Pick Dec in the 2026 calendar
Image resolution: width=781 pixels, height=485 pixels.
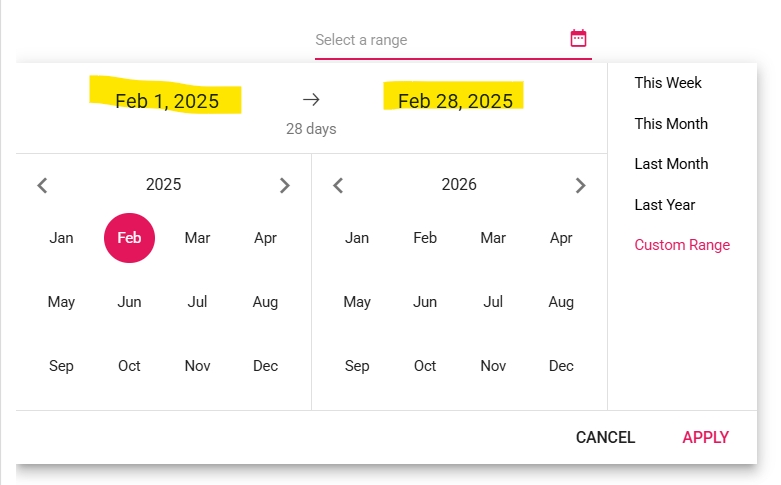tap(561, 366)
